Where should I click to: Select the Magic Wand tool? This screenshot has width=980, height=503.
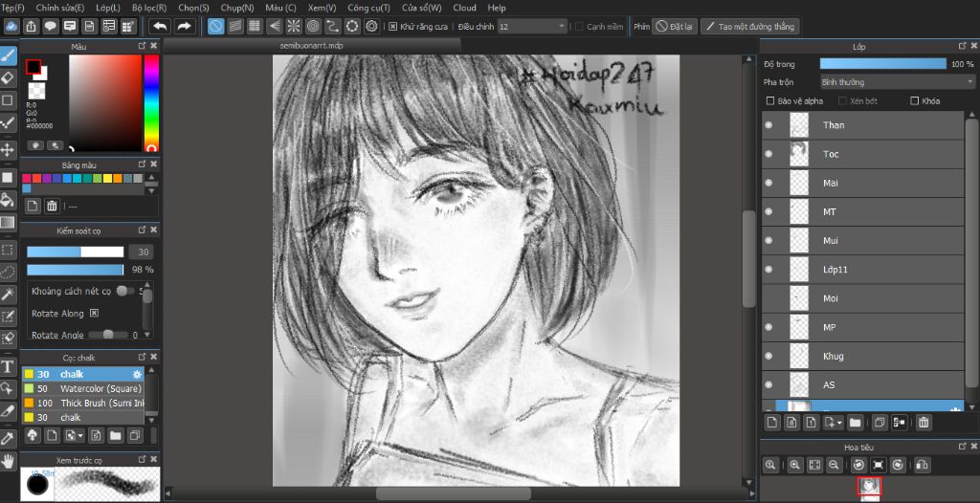pyautogui.click(x=8, y=294)
